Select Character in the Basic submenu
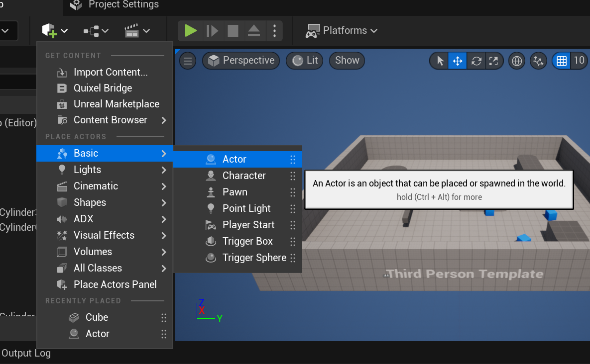The width and height of the screenshot is (590, 364). point(237,176)
